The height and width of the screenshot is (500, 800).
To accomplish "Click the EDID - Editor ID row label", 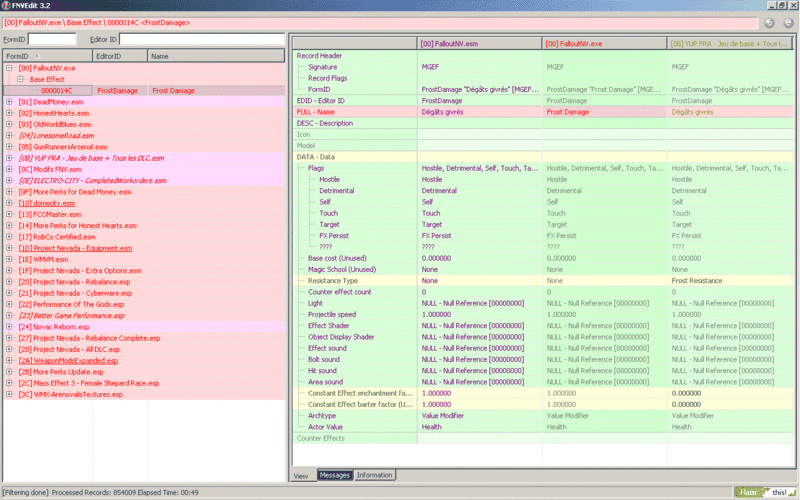I will click(320, 101).
